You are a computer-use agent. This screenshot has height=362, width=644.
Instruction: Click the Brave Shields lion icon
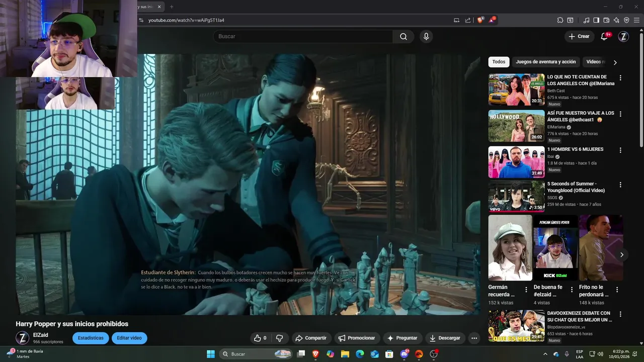480,20
